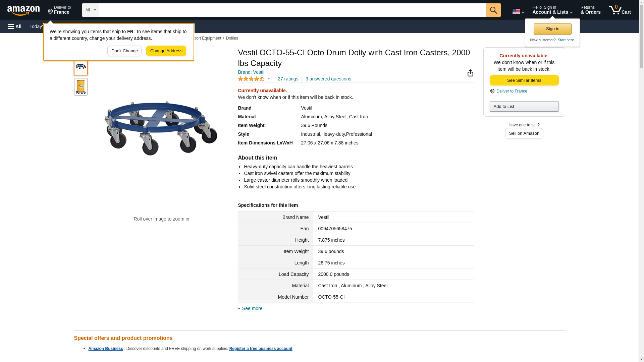Click the search magnifier button
The image size is (644, 362).
point(493,10)
